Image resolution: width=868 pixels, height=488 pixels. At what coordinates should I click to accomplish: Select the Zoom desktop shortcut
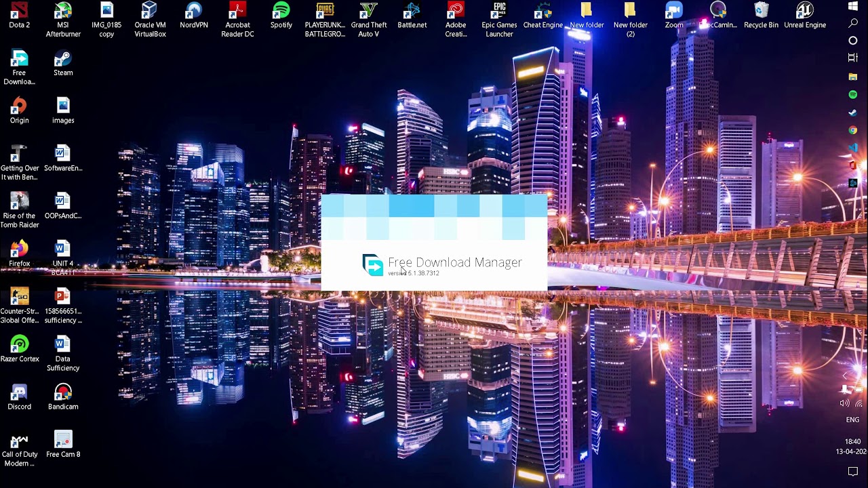coord(673,16)
